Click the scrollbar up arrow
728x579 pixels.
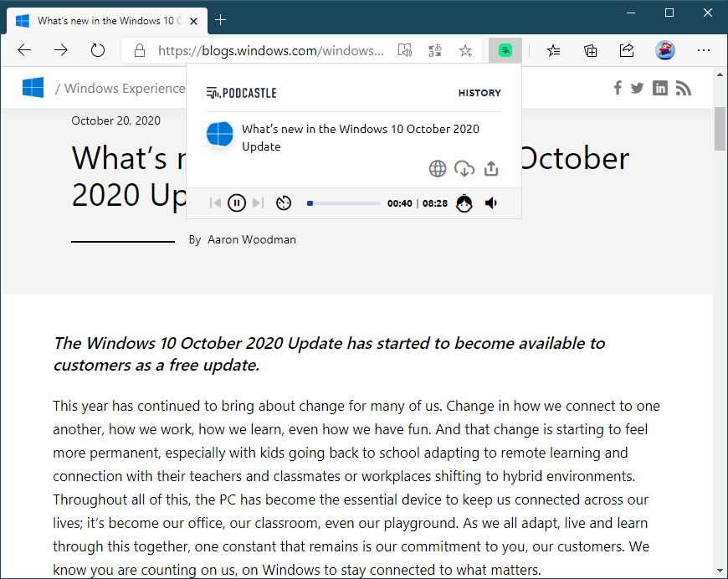(720, 74)
